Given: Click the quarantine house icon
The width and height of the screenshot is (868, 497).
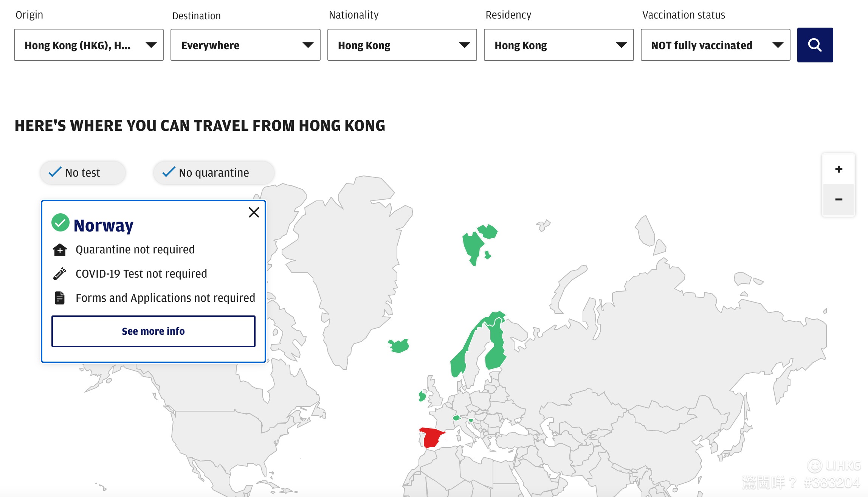Looking at the screenshot, I should point(60,250).
